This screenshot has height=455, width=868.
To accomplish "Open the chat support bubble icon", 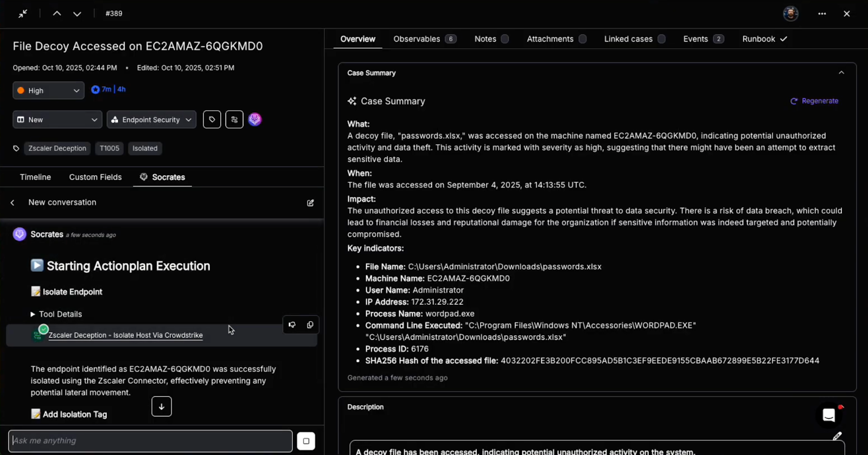I will (x=828, y=415).
